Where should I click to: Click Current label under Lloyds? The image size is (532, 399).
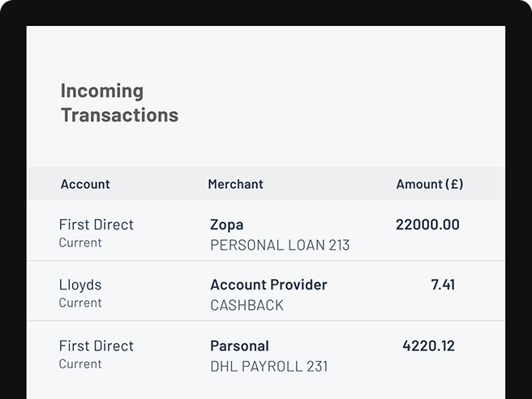point(80,302)
